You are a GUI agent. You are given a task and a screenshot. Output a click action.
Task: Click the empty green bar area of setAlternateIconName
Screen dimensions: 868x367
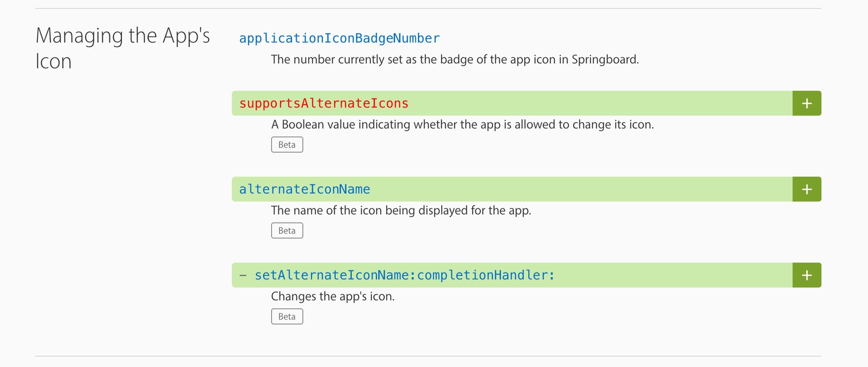674,275
